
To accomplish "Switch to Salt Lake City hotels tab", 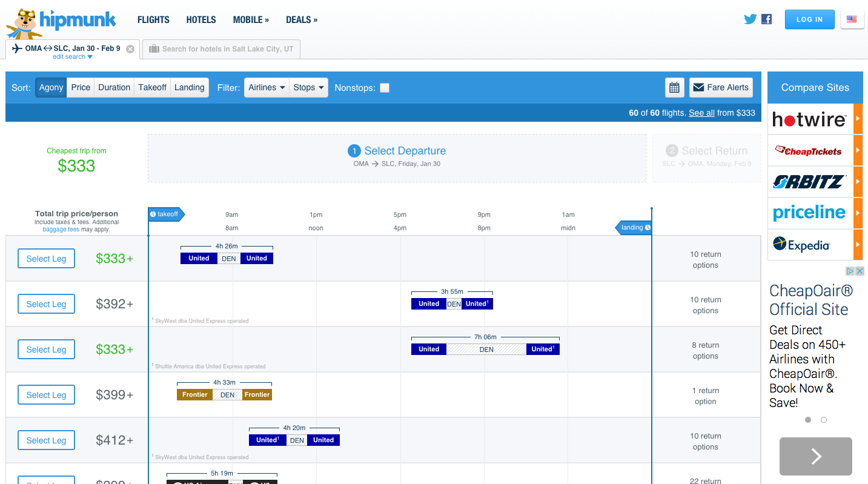I will 221,49.
